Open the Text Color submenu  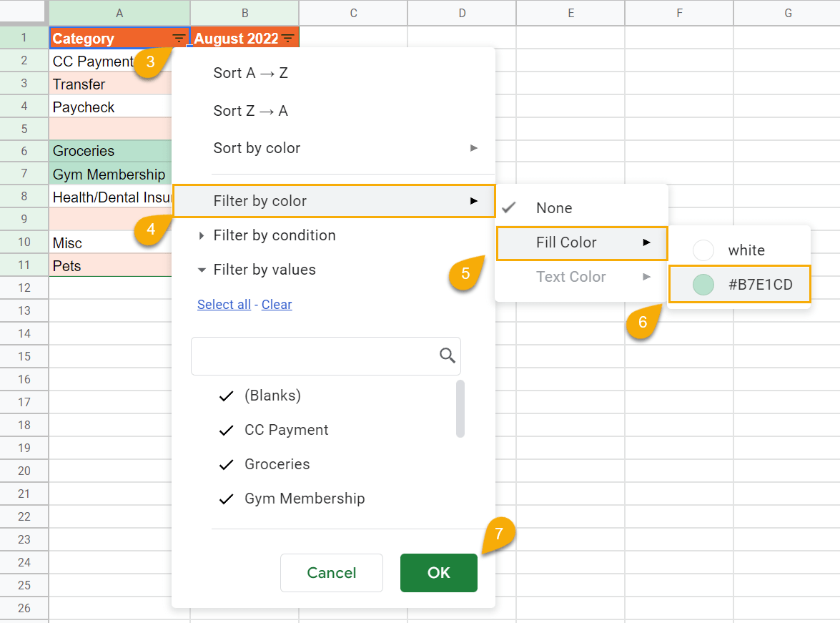click(x=571, y=277)
